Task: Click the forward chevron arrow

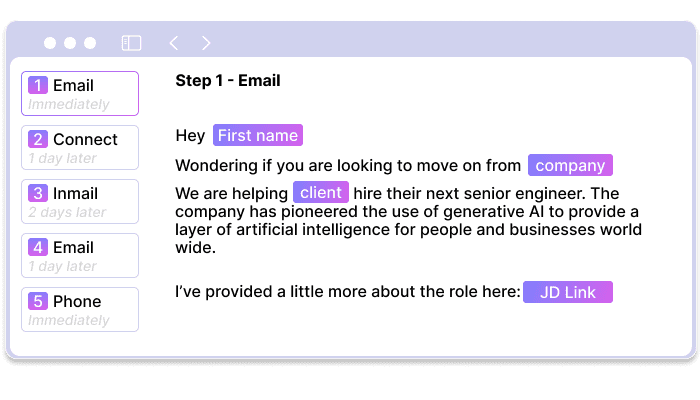Action: point(206,43)
